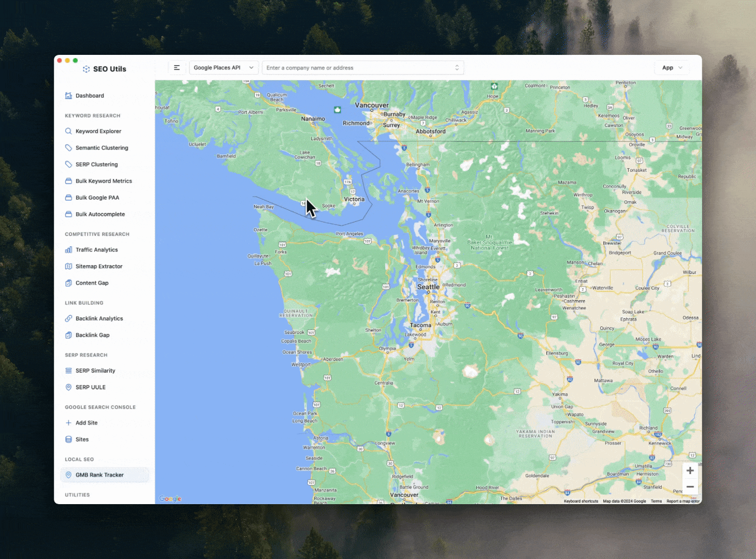The width and height of the screenshot is (756, 559).
Task: Click the Bulk Keyword Metrics icon
Action: tap(68, 181)
